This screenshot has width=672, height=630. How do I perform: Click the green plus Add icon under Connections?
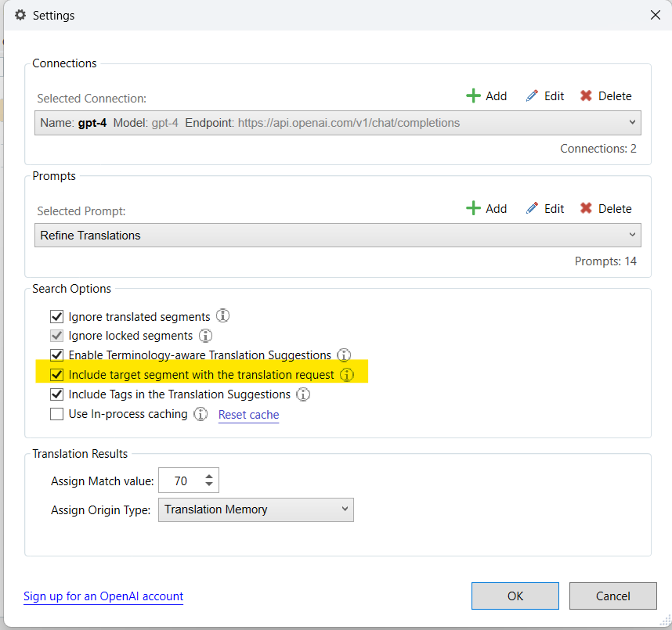pos(473,95)
